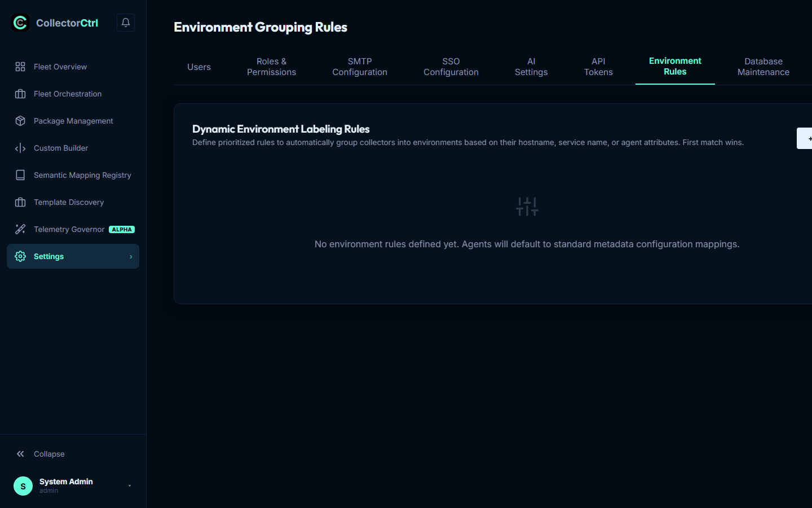This screenshot has height=508, width=812.
Task: Switch to the Users tab
Action: pyautogui.click(x=199, y=67)
